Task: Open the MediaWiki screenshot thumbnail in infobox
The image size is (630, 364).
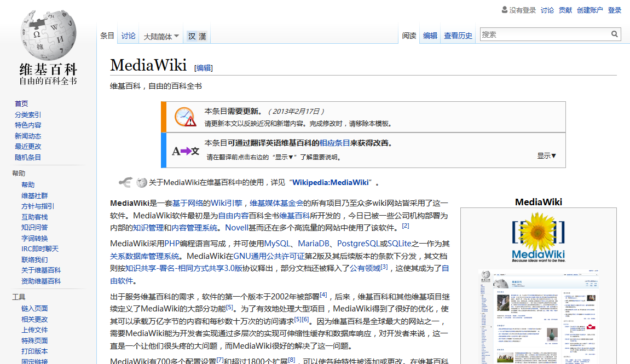Action: click(539, 316)
